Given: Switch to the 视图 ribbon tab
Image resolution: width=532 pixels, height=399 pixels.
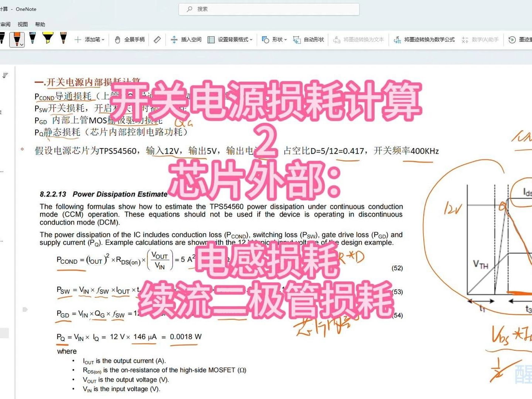Looking at the screenshot, I should pos(23,24).
